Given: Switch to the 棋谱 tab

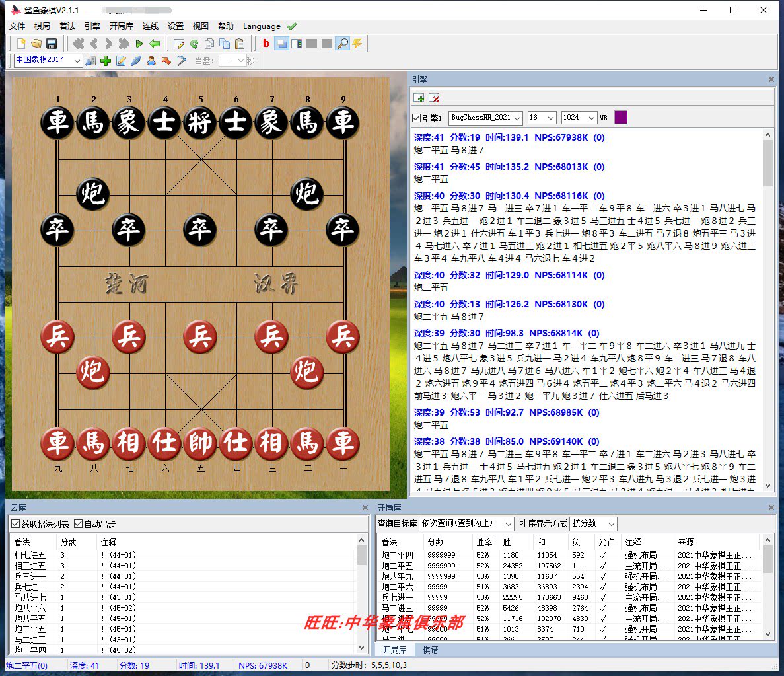Looking at the screenshot, I should (x=430, y=650).
